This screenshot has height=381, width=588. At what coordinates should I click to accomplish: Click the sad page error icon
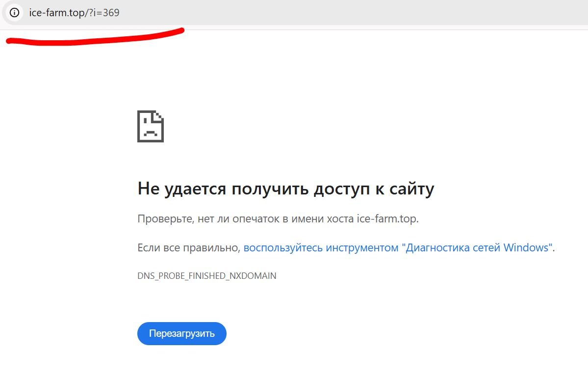[x=150, y=126]
